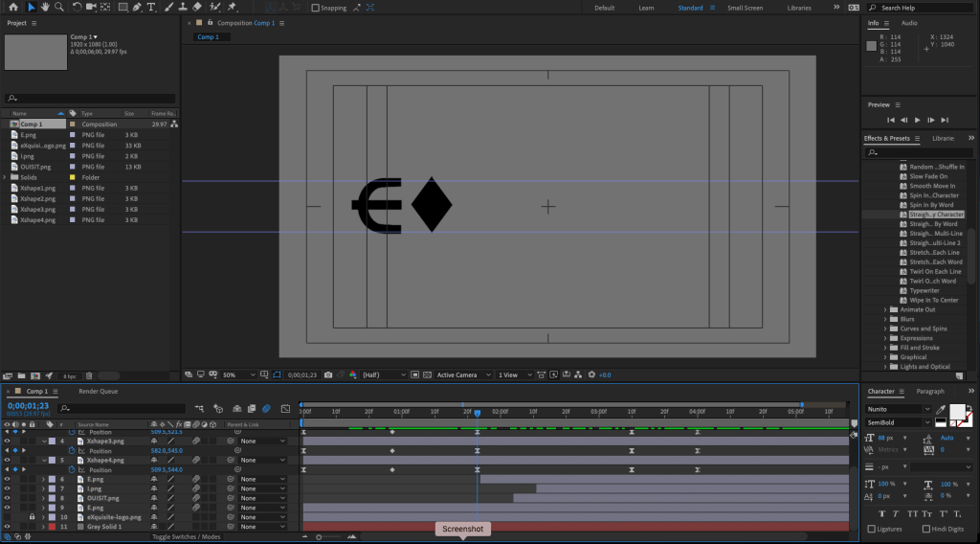This screenshot has height=544, width=980.
Task: Enable the Snapping checkbox
Action: tap(317, 9)
